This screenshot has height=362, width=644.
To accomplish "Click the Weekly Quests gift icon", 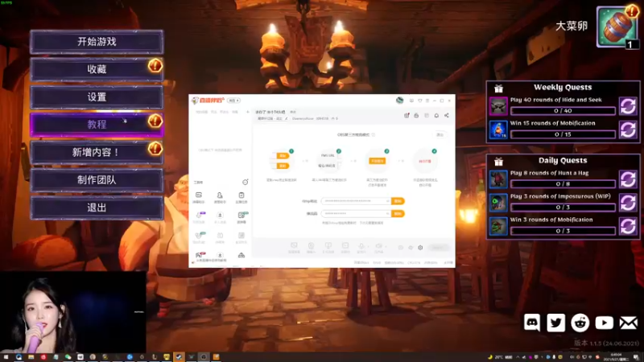I will tap(498, 88).
